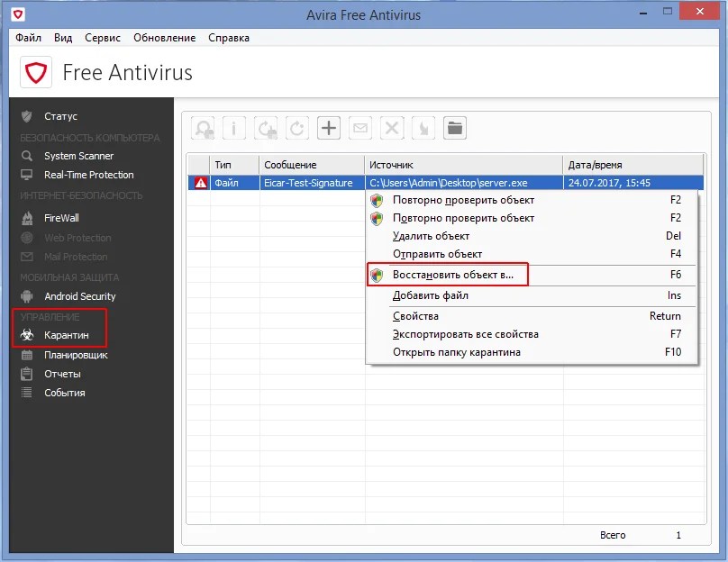The image size is (728, 562).
Task: Open the Файл menu
Action: pyautogui.click(x=28, y=38)
